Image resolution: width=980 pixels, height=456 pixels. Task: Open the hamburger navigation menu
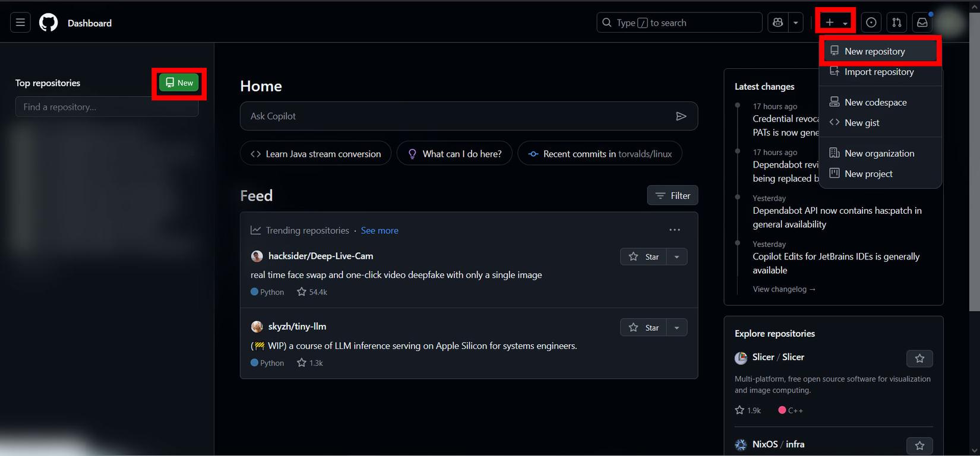(20, 23)
